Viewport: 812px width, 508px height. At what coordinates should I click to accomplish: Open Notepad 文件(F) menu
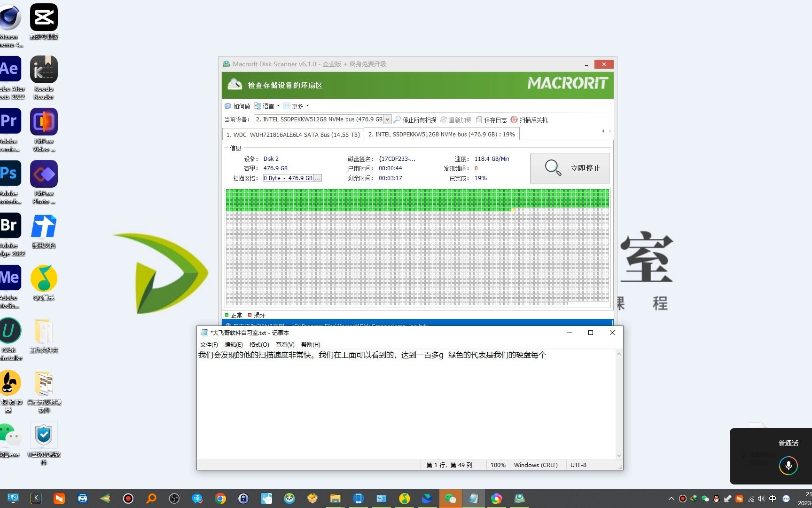(209, 345)
